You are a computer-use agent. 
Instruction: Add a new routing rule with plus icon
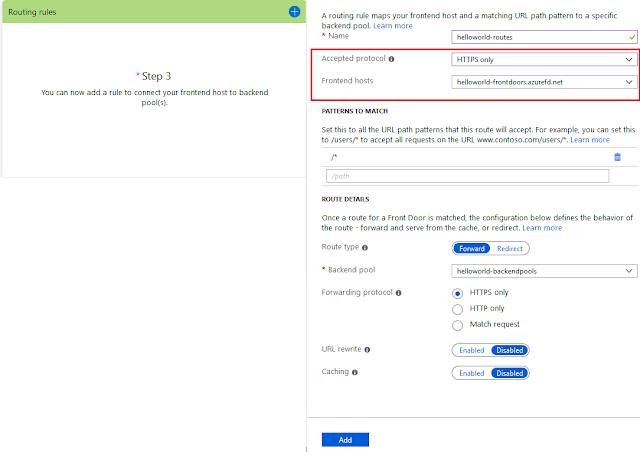point(294,12)
